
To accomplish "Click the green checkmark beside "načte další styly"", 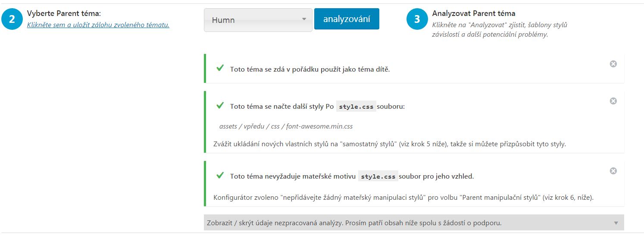I will [220, 105].
